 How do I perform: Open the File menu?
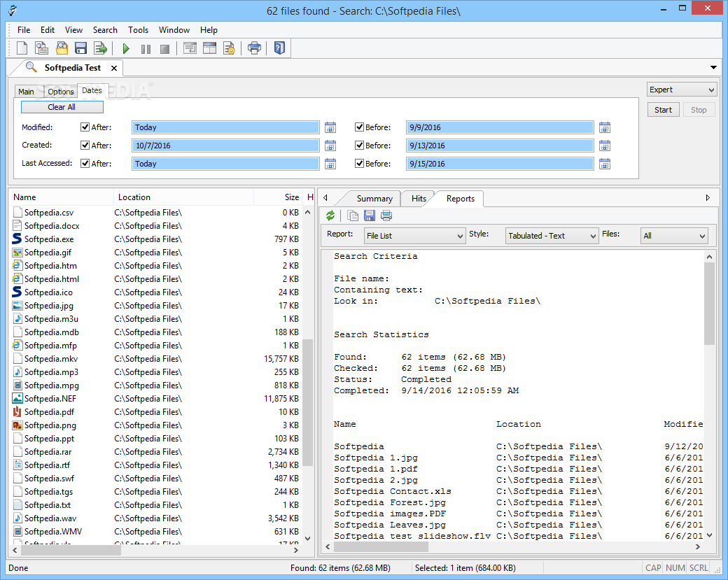pos(24,29)
